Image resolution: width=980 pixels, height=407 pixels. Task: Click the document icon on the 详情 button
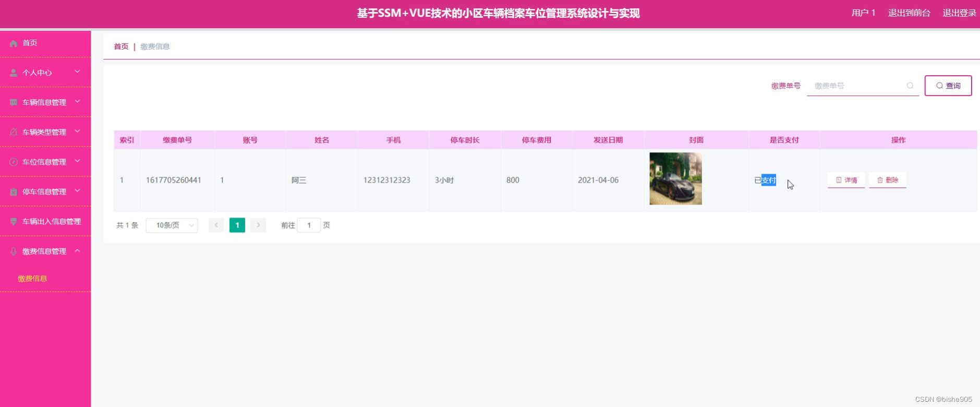coord(839,180)
